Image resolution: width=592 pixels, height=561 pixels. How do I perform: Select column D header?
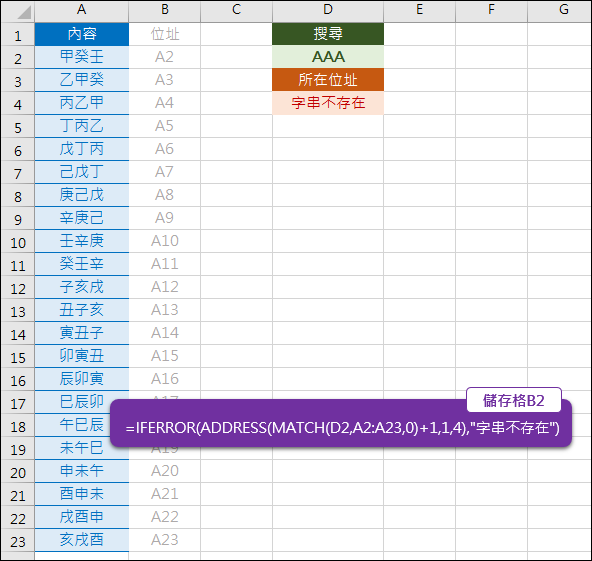[328, 10]
